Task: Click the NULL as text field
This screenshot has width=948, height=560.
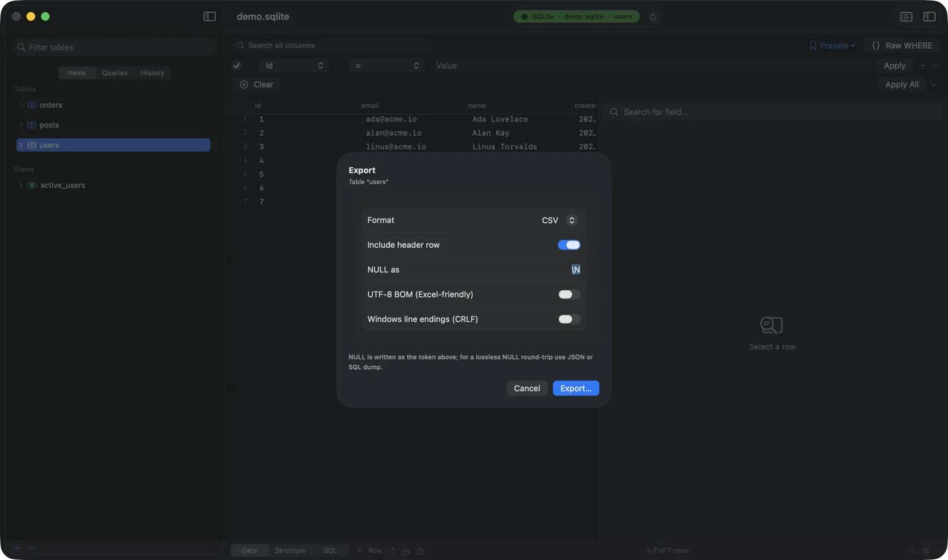Action: coord(575,270)
